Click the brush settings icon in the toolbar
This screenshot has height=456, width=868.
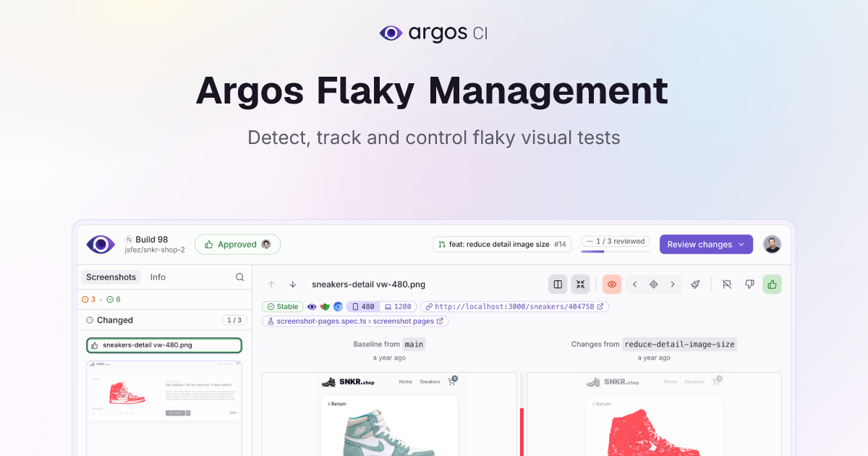[695, 284]
